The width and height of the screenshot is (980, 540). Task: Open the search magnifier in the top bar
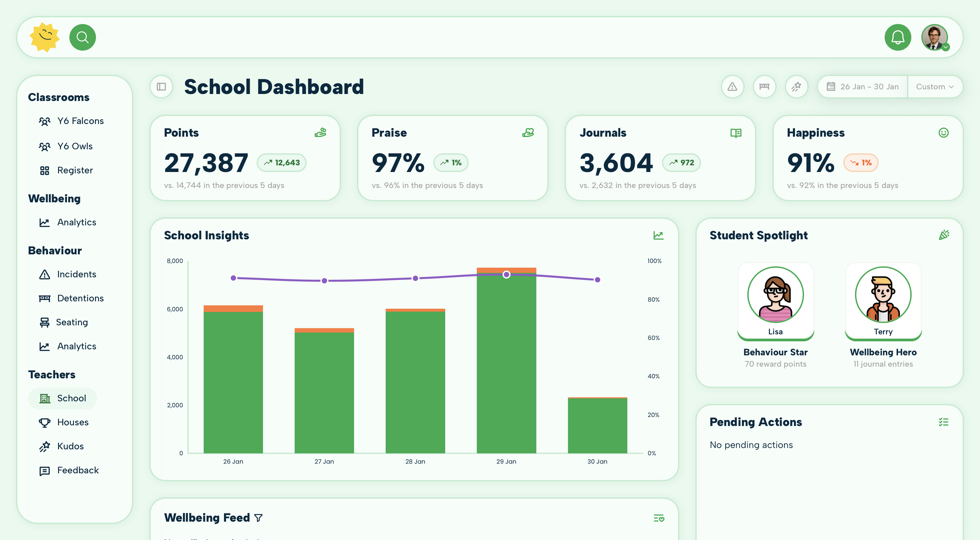[83, 37]
